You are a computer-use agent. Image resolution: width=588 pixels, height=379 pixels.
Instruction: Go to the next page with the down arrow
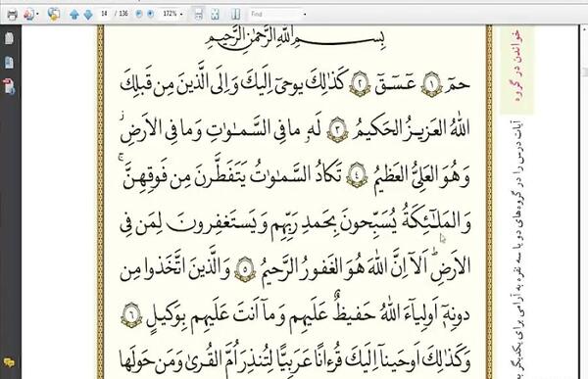(88, 15)
